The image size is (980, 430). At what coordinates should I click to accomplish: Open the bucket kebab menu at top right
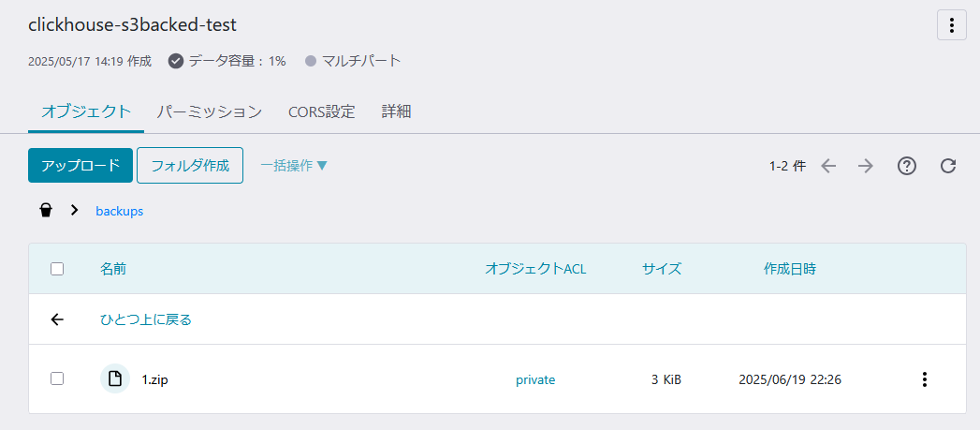(951, 25)
